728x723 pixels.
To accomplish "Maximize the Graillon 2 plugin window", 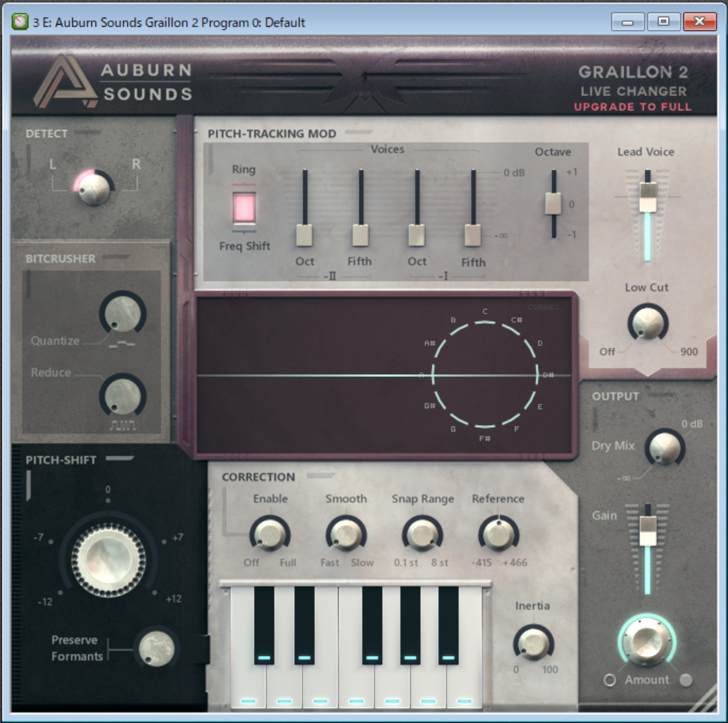I will (x=664, y=22).
